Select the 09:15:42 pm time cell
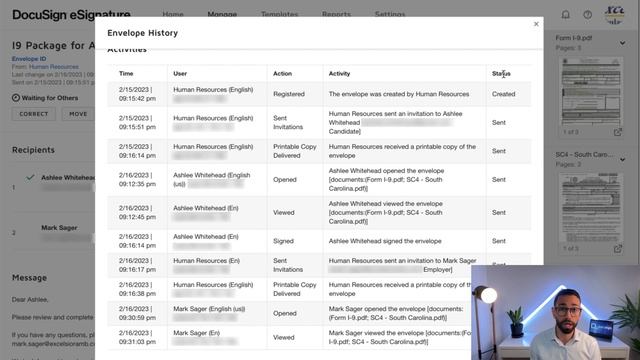The width and height of the screenshot is (640, 360). [x=137, y=94]
